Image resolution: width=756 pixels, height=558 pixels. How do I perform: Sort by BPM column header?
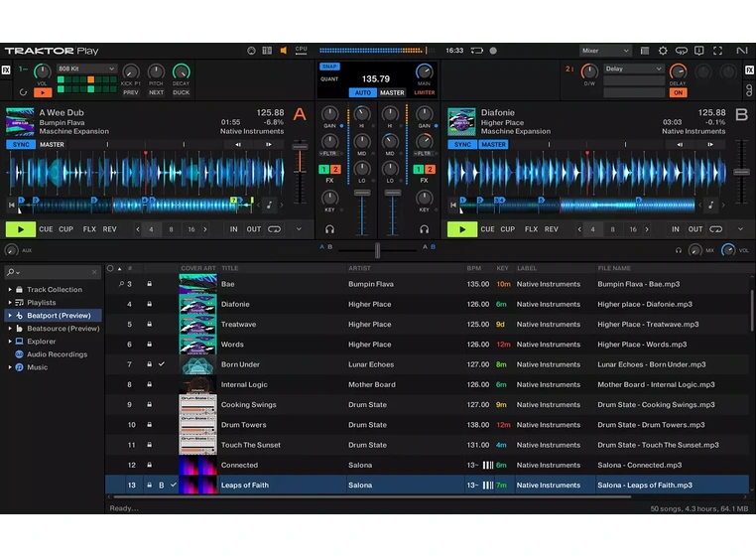pyautogui.click(x=473, y=268)
